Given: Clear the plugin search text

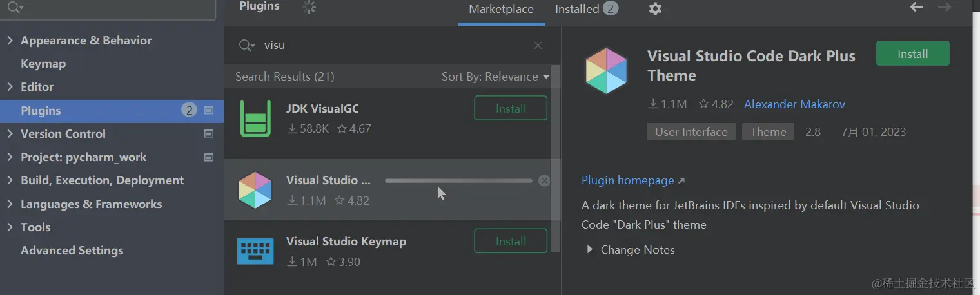Looking at the screenshot, I should tap(538, 45).
